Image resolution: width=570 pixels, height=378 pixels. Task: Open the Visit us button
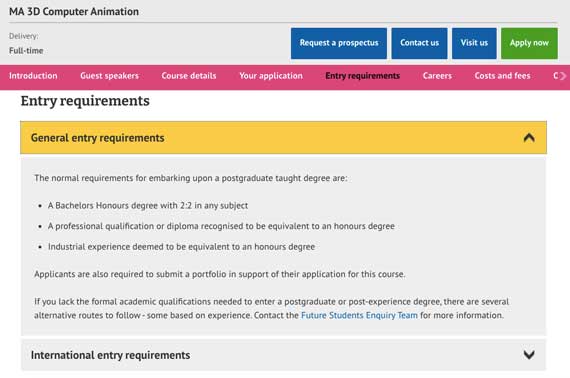[x=474, y=43]
